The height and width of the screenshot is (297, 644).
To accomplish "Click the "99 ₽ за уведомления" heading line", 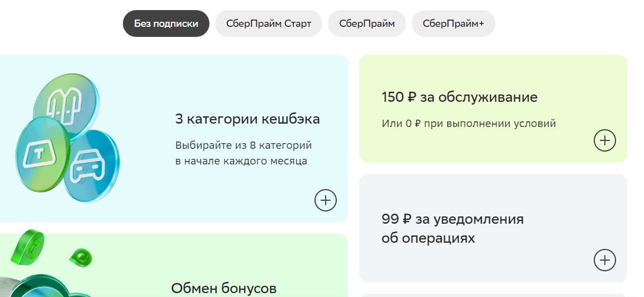I will point(452,219).
